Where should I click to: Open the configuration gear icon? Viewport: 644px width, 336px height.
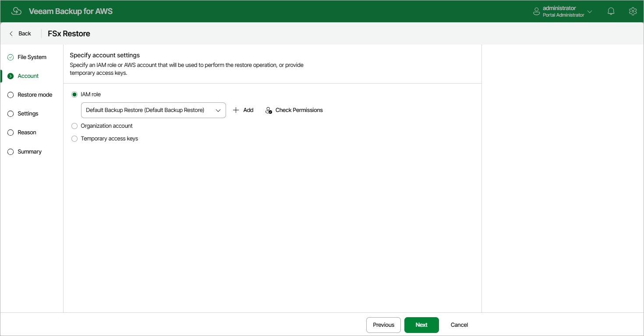pyautogui.click(x=633, y=11)
